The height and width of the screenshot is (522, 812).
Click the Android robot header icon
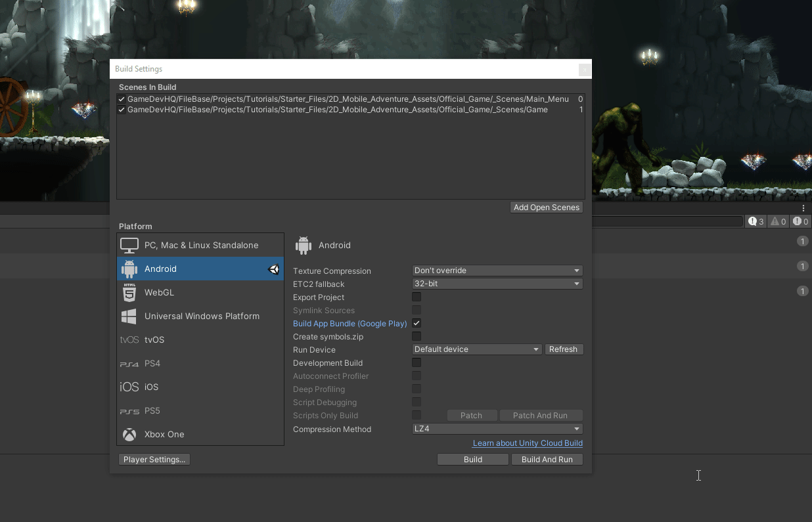(x=303, y=245)
